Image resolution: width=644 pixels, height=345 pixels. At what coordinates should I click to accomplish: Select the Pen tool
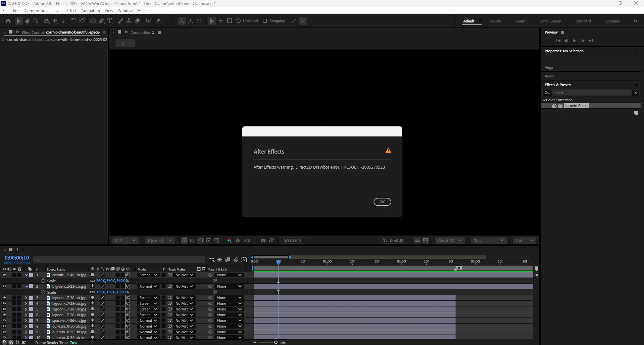(x=101, y=21)
